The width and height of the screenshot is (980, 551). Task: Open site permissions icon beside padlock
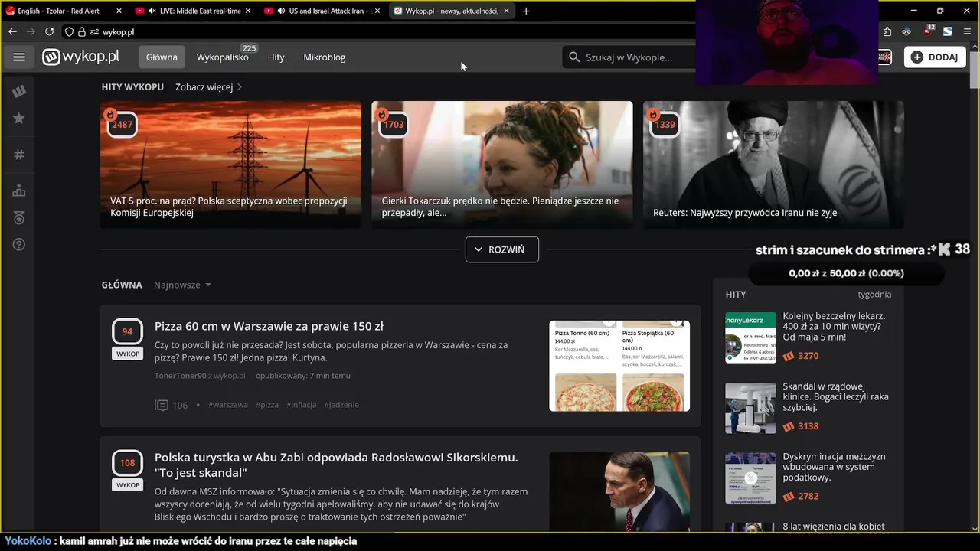[95, 32]
